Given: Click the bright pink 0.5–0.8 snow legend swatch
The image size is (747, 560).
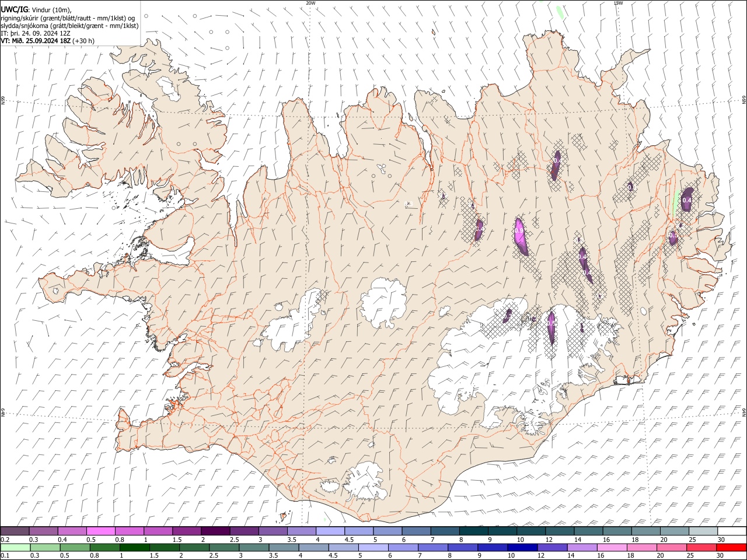Looking at the screenshot, I should 101,531.
